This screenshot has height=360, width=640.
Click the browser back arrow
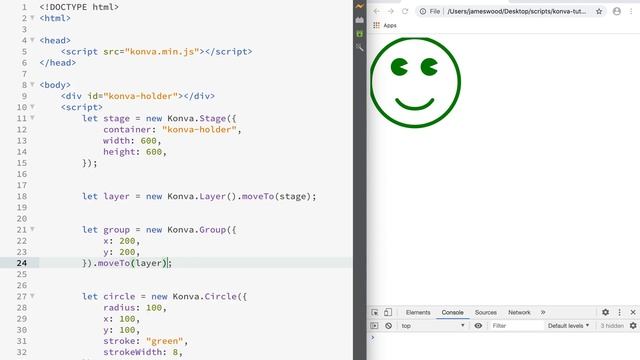click(x=376, y=11)
